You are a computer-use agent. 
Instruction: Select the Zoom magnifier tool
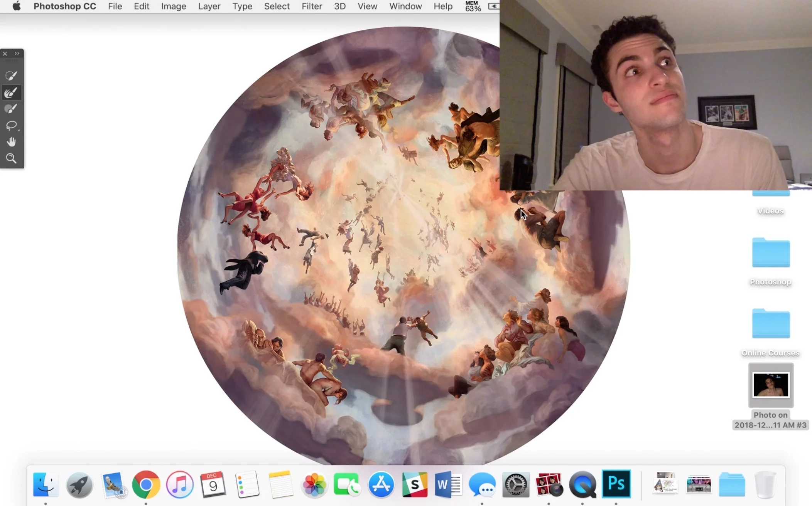point(11,158)
